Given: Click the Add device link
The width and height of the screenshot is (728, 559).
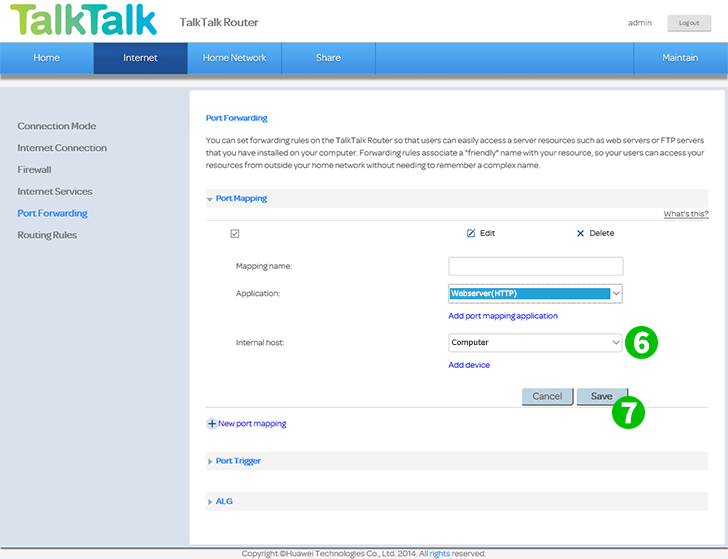Looking at the screenshot, I should point(469,365).
